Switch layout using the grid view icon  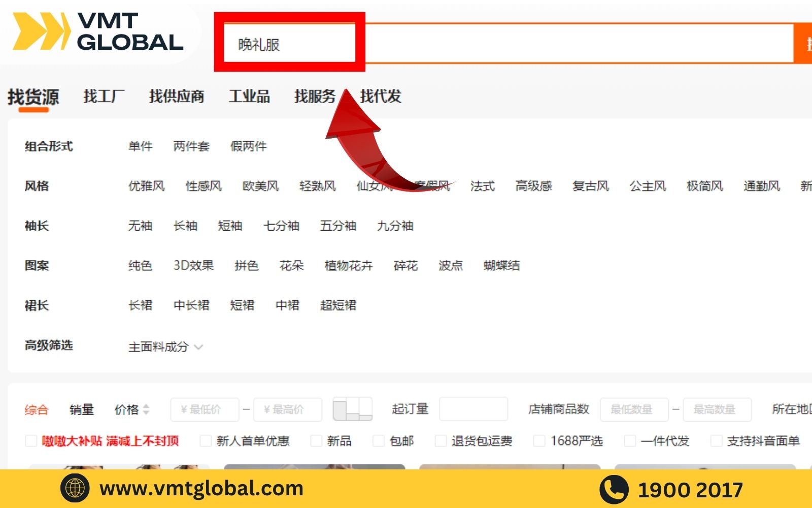[352, 409]
